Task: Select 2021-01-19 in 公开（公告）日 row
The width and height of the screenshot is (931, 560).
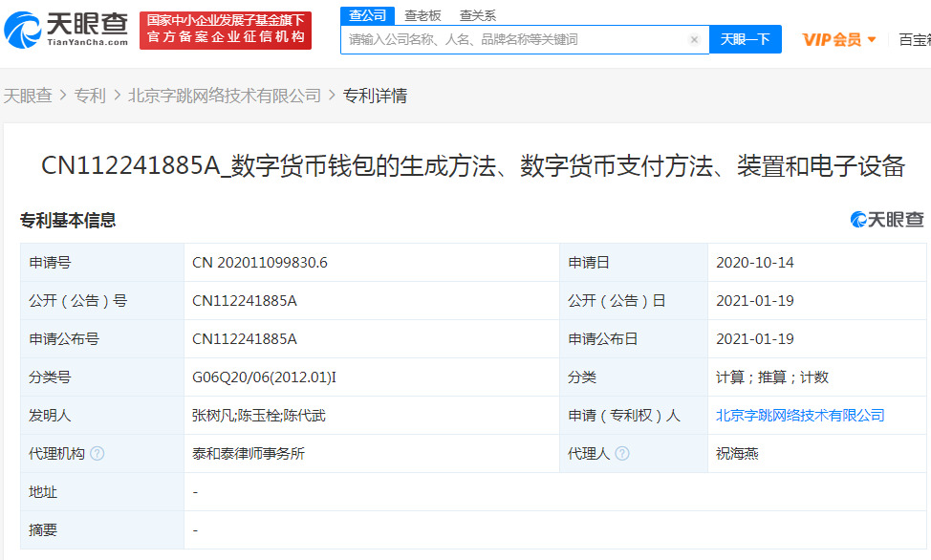Action: [x=755, y=300]
